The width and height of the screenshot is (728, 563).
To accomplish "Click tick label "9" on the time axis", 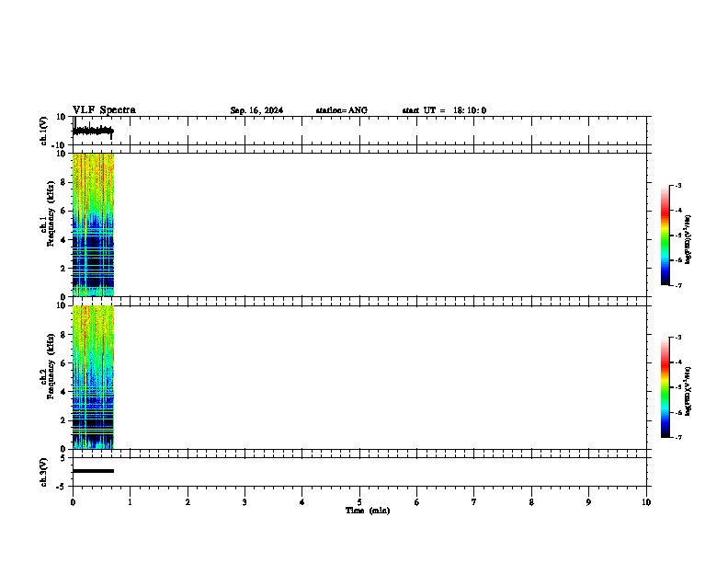I will tap(588, 502).
